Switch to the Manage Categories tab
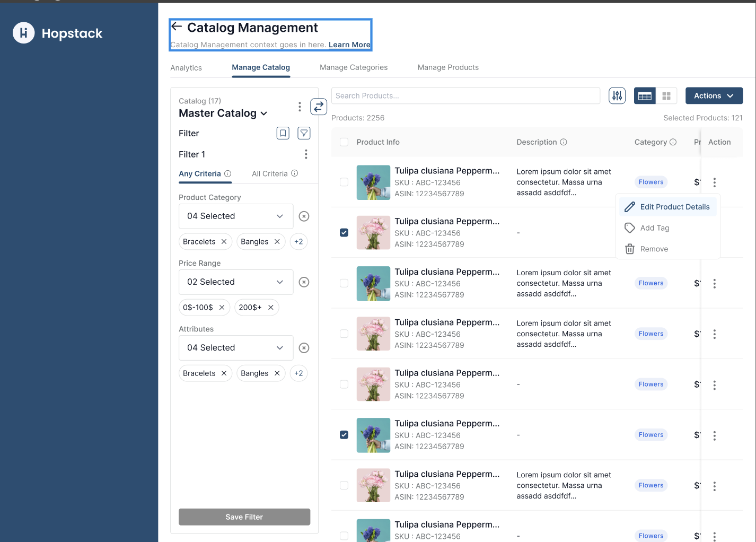The height and width of the screenshot is (542, 756). [x=354, y=67]
